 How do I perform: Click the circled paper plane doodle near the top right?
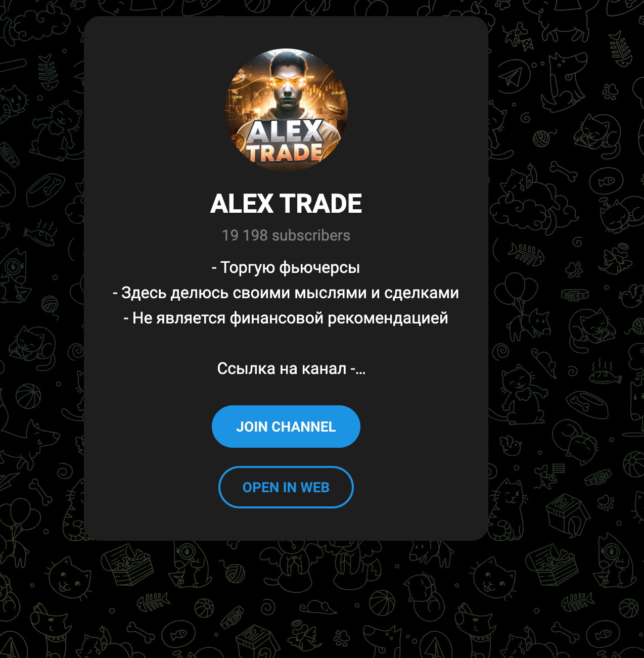(x=514, y=76)
